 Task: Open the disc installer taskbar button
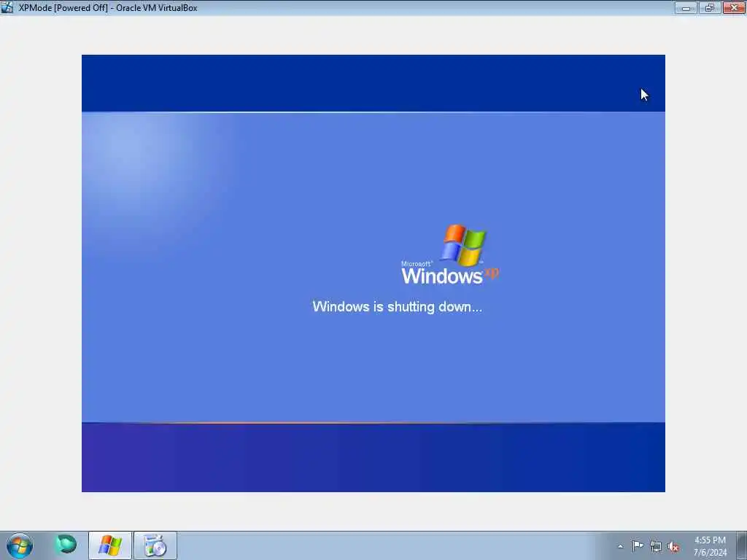coord(155,545)
